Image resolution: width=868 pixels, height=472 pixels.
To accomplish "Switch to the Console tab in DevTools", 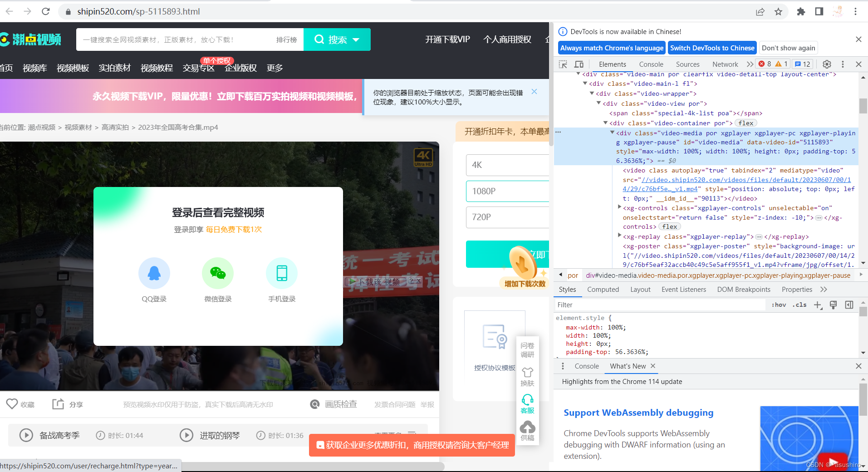I will (x=651, y=64).
